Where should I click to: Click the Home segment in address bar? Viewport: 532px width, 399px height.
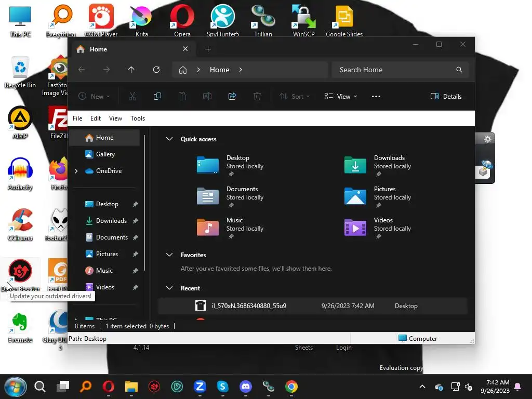pos(220,70)
